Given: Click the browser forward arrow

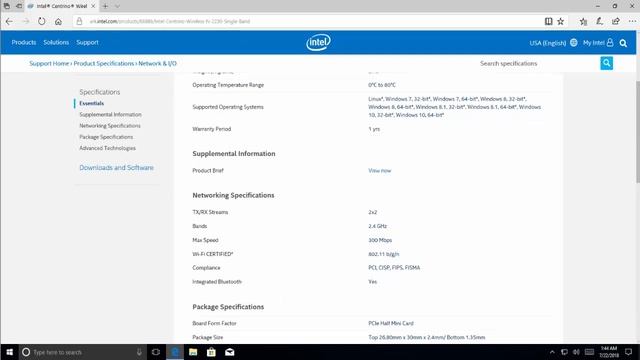Looking at the screenshot, I should 25,21.
